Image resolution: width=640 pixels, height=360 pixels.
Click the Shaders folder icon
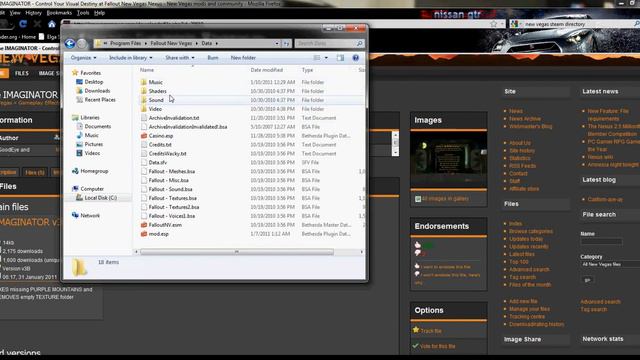click(144, 91)
